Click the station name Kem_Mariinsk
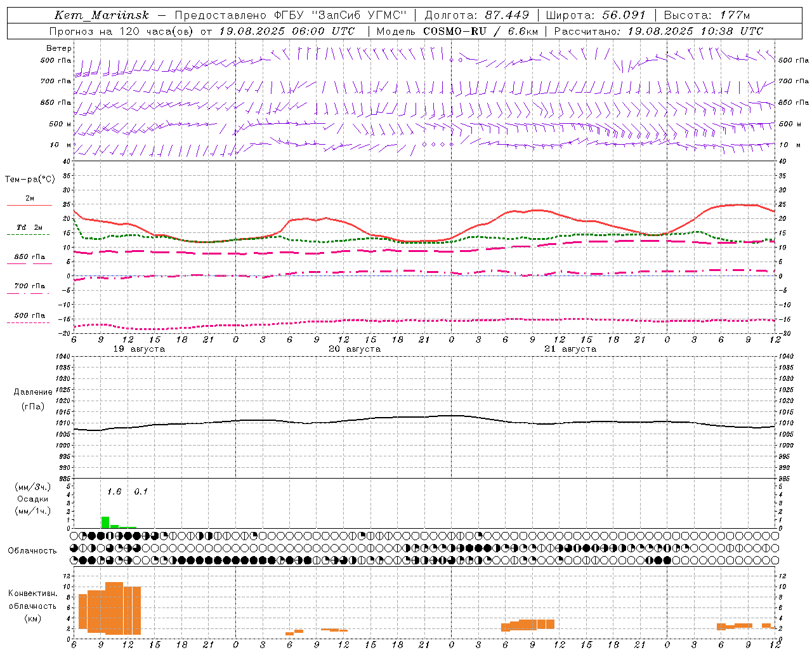The height and width of the screenshot is (650, 812). [x=101, y=15]
